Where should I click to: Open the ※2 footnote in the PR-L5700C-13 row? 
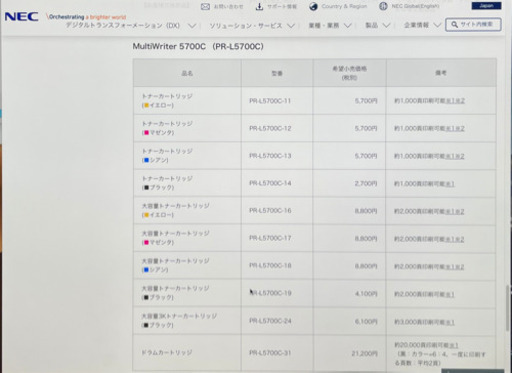click(460, 156)
